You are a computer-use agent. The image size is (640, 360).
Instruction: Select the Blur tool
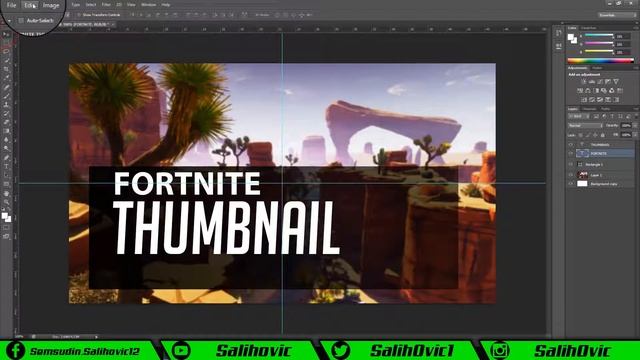pyautogui.click(x=6, y=140)
